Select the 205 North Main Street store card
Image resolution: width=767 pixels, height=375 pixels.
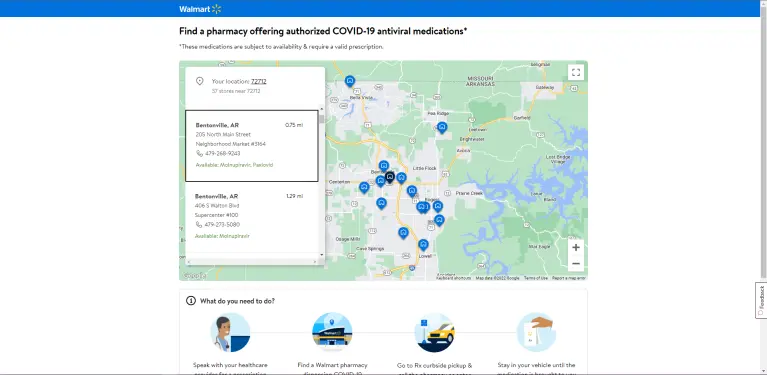point(251,146)
